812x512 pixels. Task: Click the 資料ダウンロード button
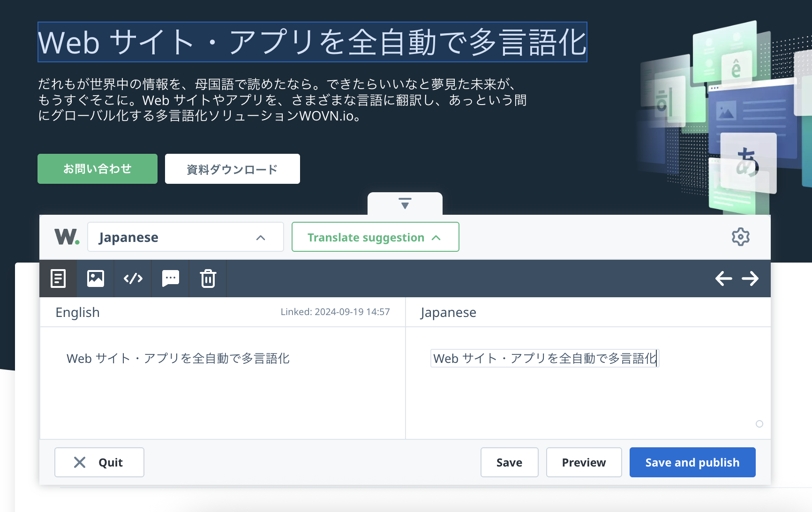232,169
